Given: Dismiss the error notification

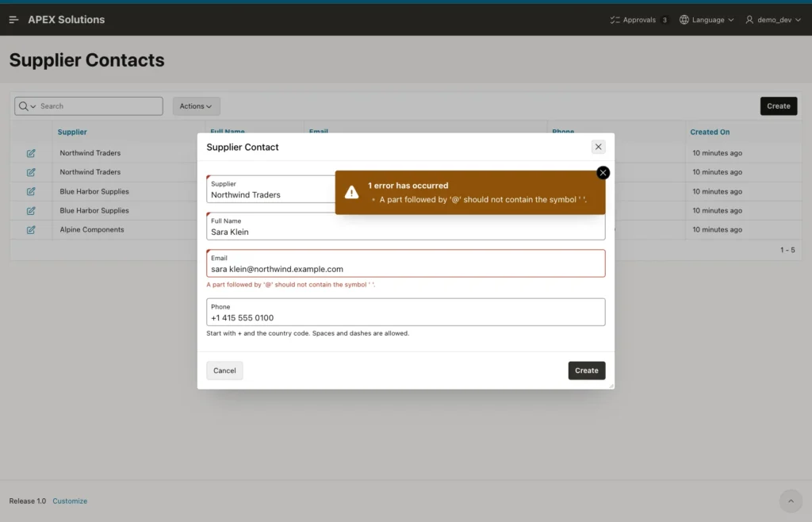Looking at the screenshot, I should point(603,173).
